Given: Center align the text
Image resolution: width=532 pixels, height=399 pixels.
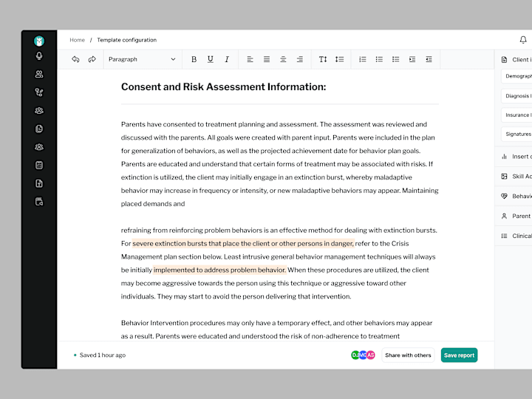Looking at the screenshot, I should tap(283, 59).
